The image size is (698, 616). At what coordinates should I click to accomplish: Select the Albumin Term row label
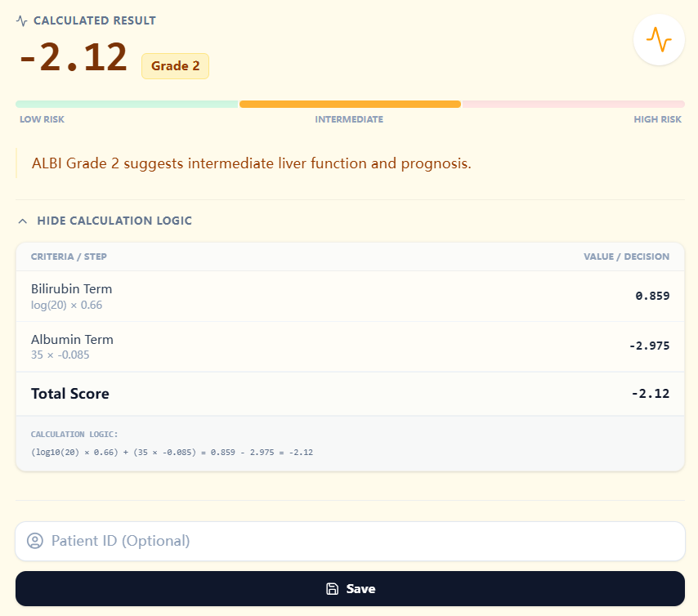click(x=72, y=340)
